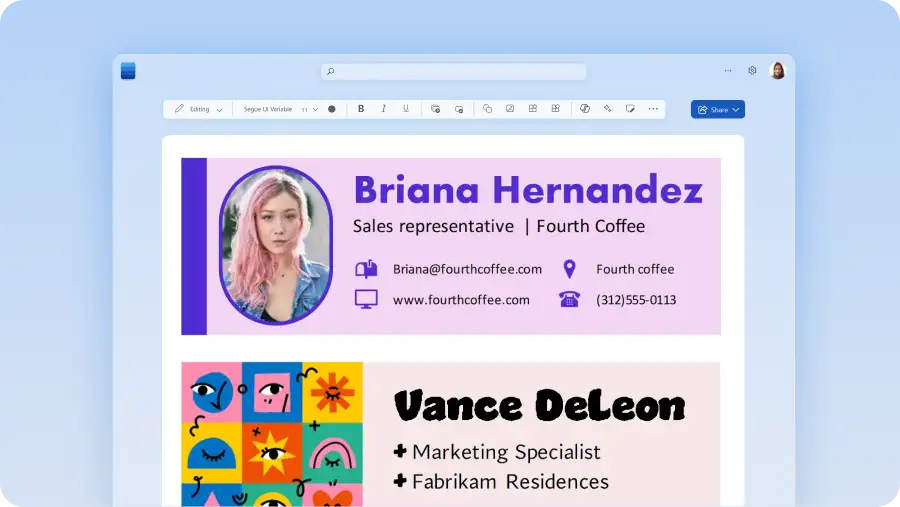900x507 pixels.
Task: Click the Briana Hernandez name heading
Action: pyautogui.click(x=528, y=189)
